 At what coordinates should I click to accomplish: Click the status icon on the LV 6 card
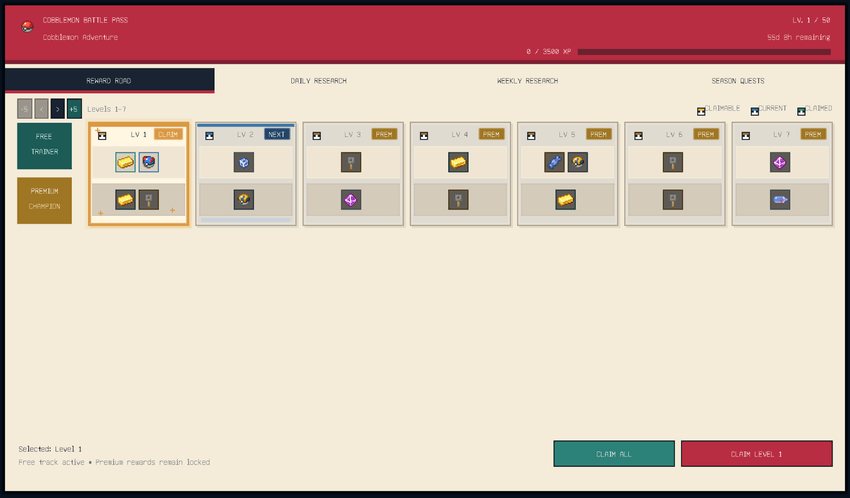pyautogui.click(x=639, y=135)
